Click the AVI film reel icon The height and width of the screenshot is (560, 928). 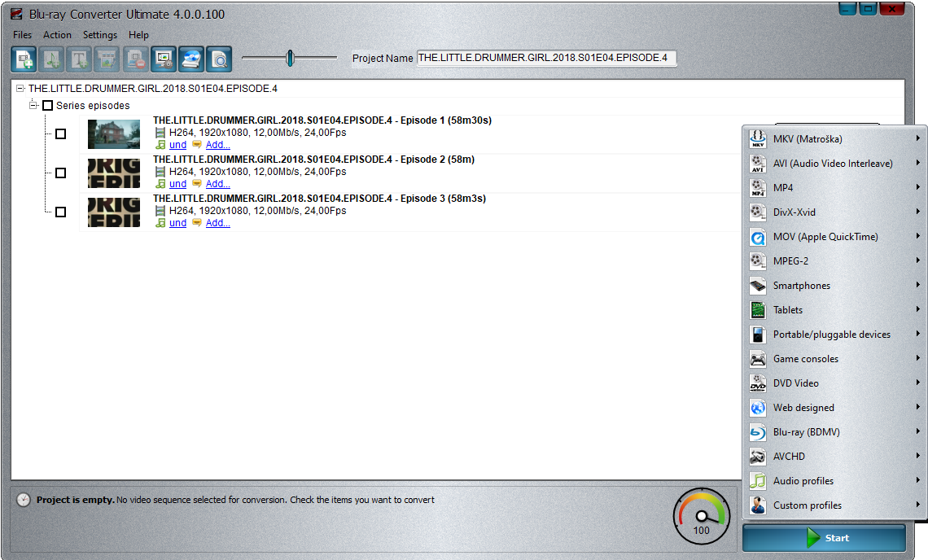(758, 164)
